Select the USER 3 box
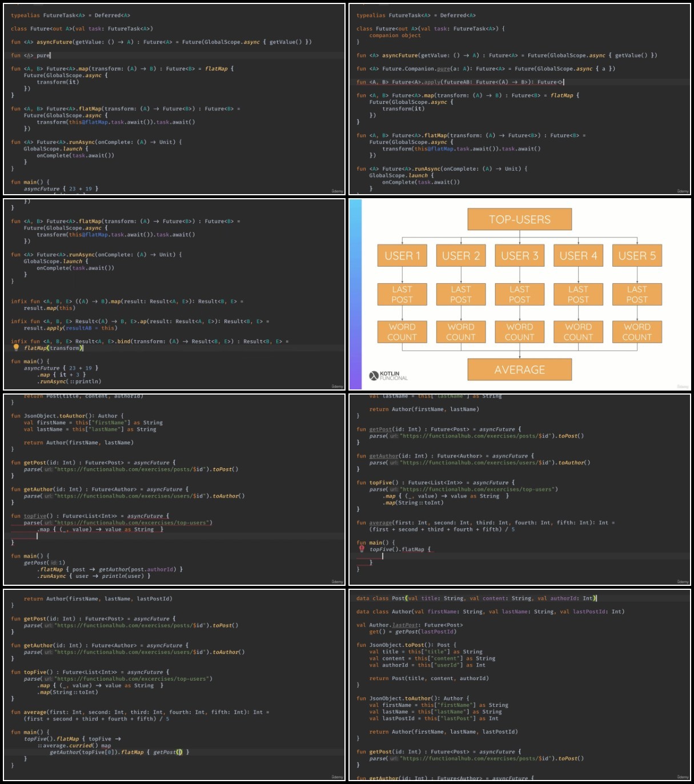Image resolution: width=694 pixels, height=784 pixels. click(519, 255)
